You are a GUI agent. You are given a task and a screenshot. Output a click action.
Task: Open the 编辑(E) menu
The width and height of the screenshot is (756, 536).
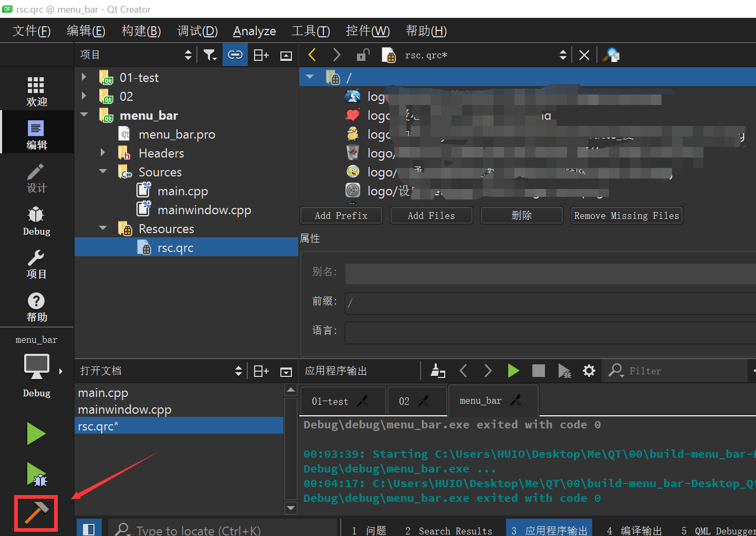pos(86,31)
